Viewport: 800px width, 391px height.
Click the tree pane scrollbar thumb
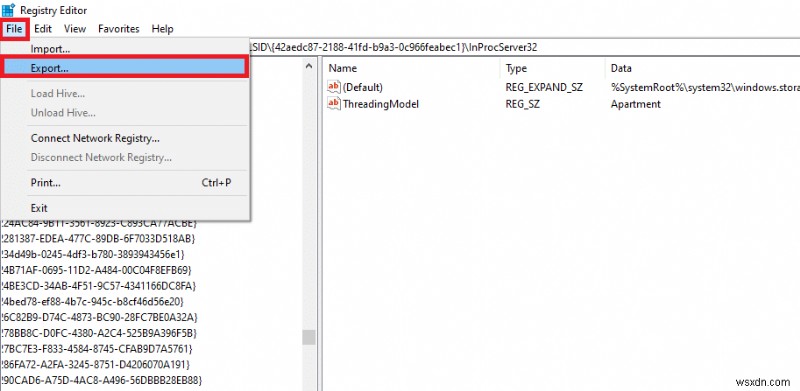309,337
